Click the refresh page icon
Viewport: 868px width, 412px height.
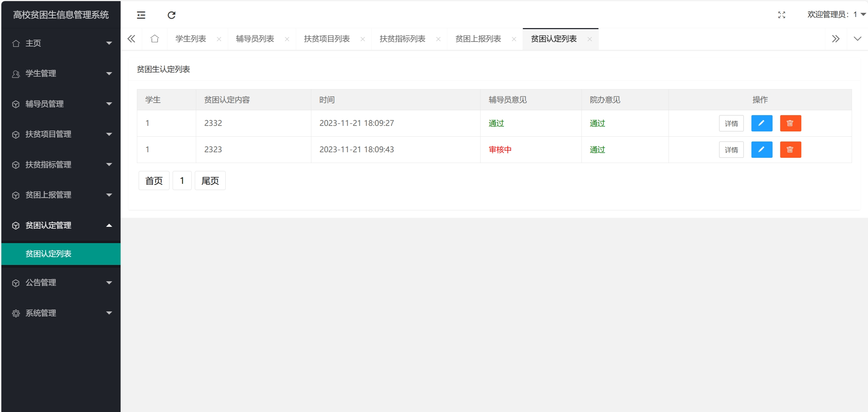coord(171,15)
